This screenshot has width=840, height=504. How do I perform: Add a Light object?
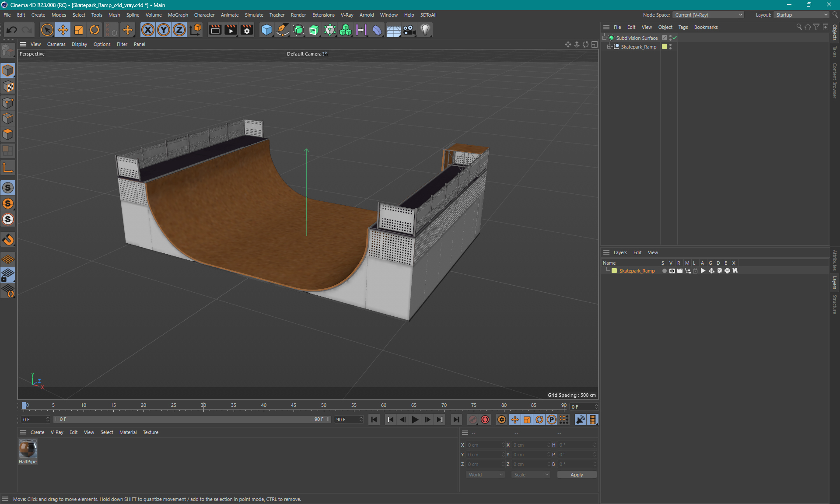(x=425, y=30)
